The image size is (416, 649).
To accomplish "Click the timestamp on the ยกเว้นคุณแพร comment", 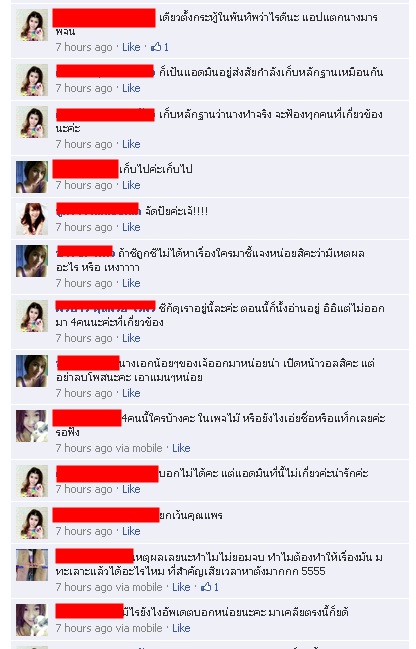I will (84, 531).
